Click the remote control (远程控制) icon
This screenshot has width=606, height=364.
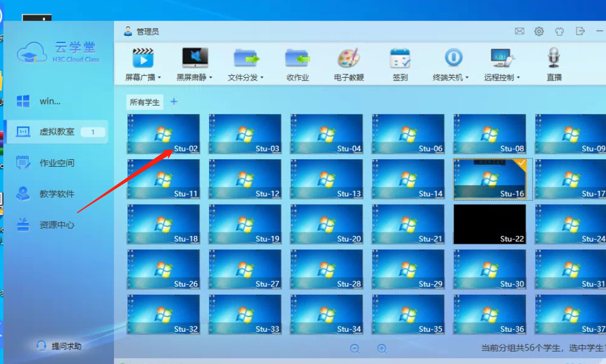point(502,58)
